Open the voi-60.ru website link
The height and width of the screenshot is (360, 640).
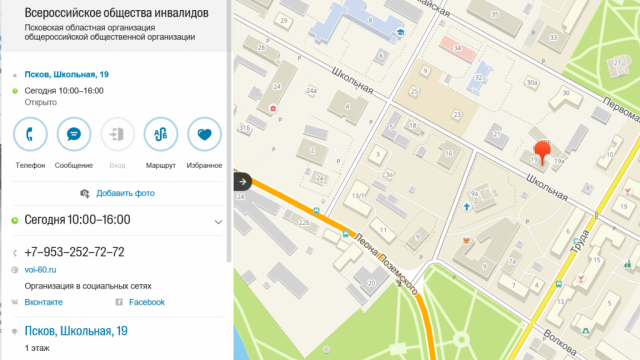(x=40, y=270)
